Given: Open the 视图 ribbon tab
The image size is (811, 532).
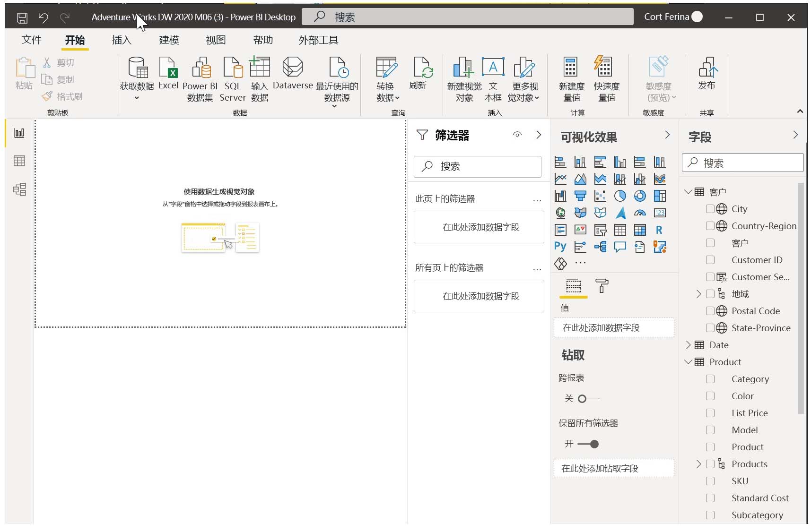Looking at the screenshot, I should [216, 40].
